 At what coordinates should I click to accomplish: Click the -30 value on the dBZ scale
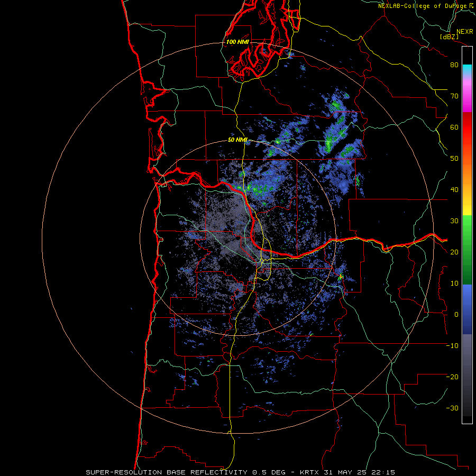tap(452, 408)
